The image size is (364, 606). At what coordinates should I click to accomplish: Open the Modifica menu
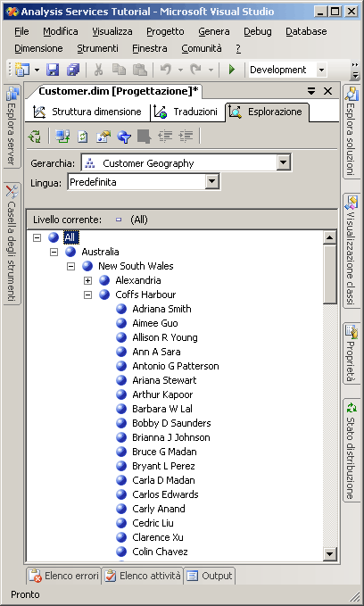pos(61,31)
